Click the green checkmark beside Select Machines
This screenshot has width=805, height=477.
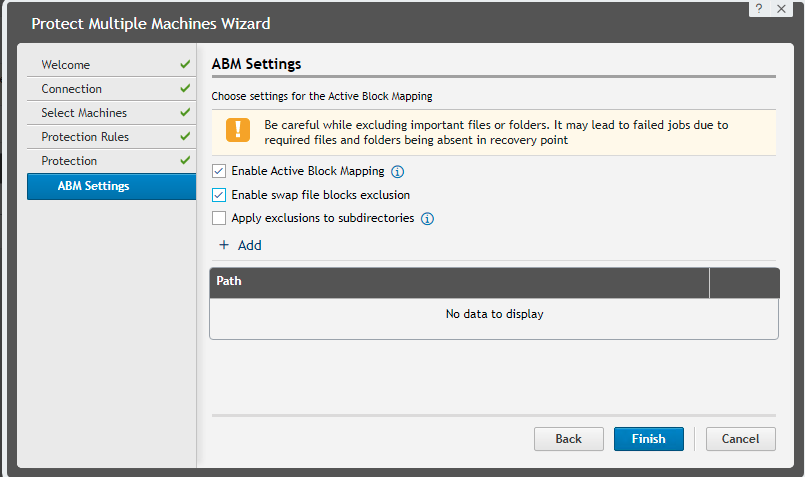(185, 112)
